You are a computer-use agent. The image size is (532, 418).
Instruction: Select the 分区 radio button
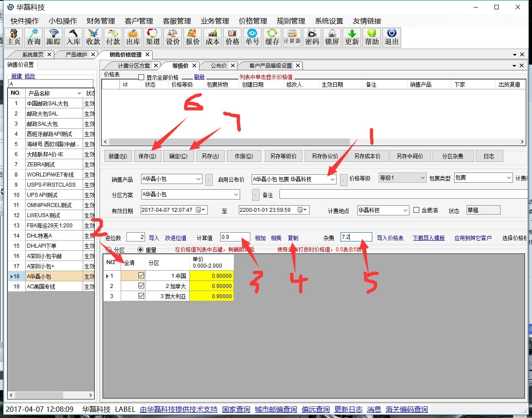click(109, 250)
